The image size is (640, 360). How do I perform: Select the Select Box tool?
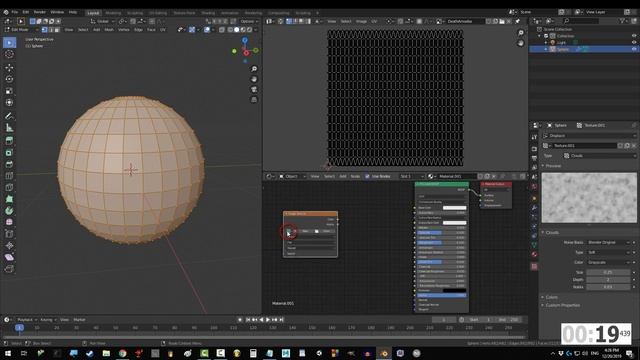point(9,42)
